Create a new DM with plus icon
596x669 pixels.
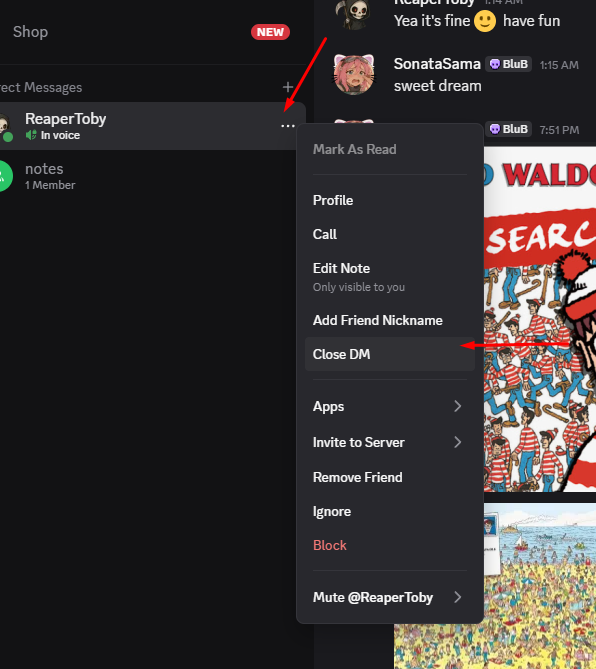288,87
